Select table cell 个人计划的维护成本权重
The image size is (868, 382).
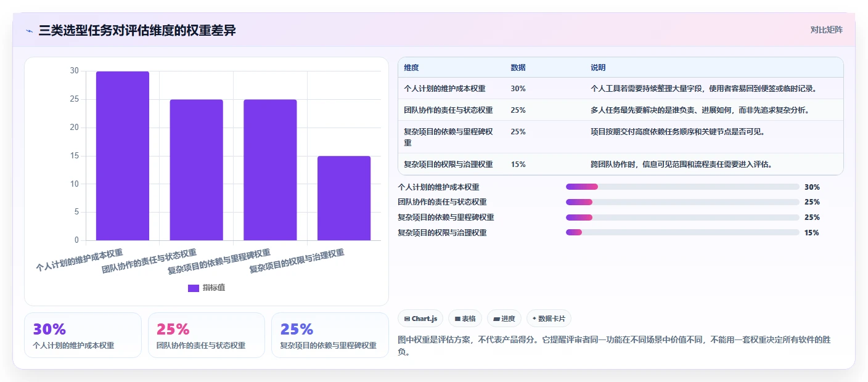coord(444,89)
